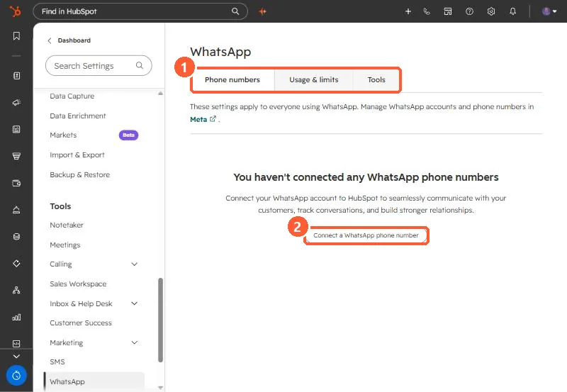Open Data Enrichment settings
The height and width of the screenshot is (392, 567).
(x=78, y=116)
